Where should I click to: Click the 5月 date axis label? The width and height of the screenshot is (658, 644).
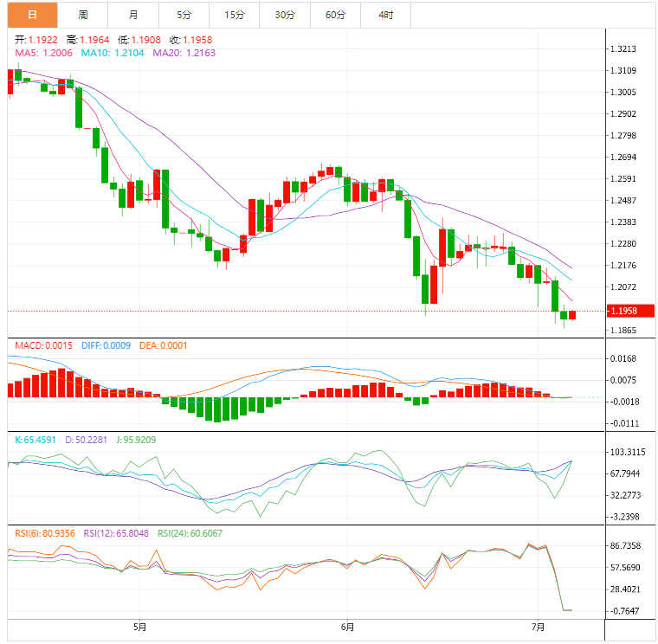[139, 628]
